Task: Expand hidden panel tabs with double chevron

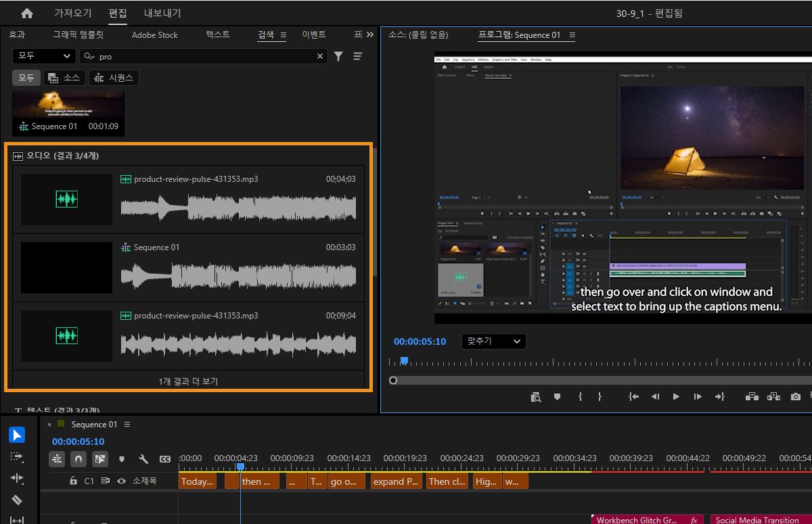Action: (x=369, y=34)
